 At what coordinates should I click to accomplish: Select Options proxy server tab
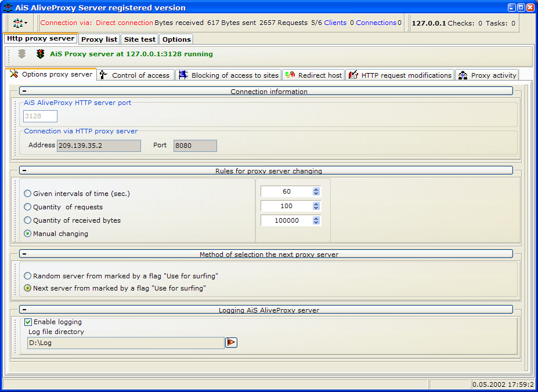(51, 74)
